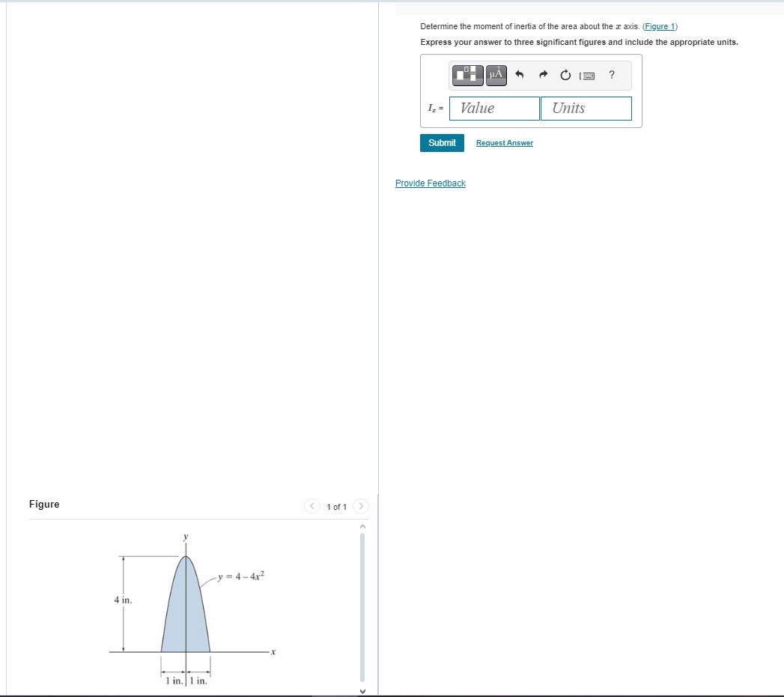Viewport: 784px width, 697px height.
Task: Click inside the Value input field
Action: (493, 108)
